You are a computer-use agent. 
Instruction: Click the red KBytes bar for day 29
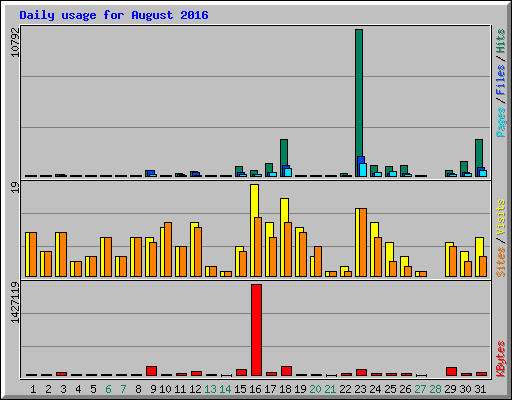pos(451,371)
